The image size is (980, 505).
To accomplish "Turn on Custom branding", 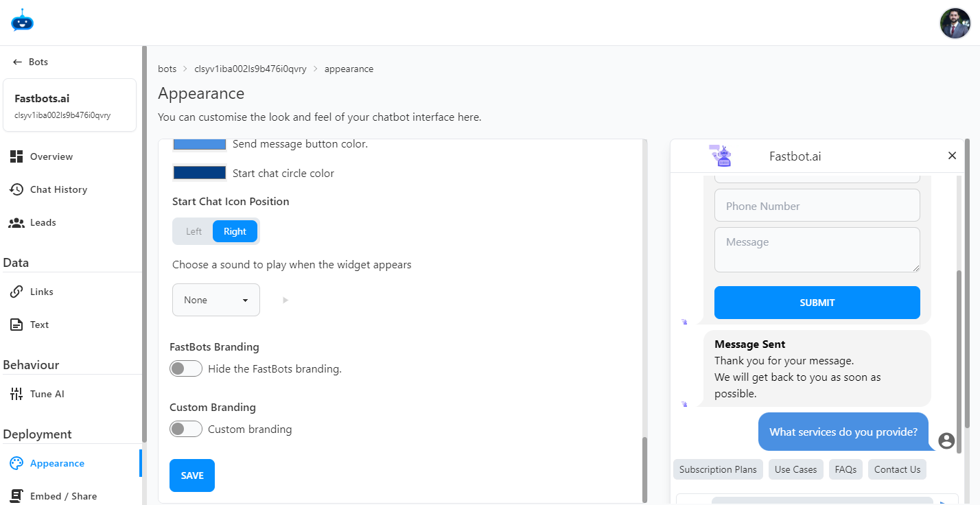I will pos(185,428).
